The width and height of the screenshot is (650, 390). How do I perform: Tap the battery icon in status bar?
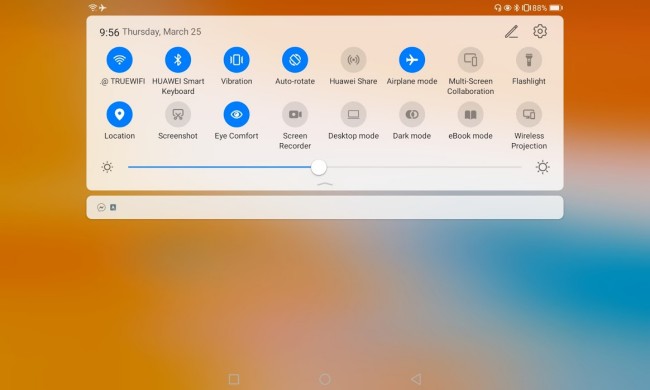tap(556, 8)
